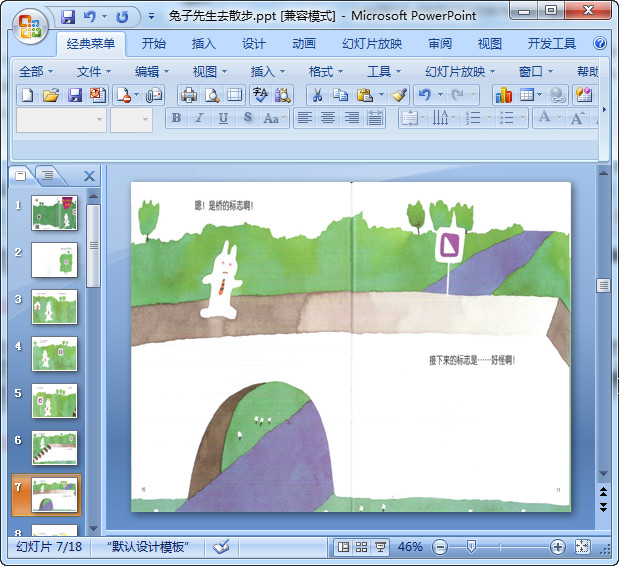Select slide 6 thumbnail

point(54,448)
